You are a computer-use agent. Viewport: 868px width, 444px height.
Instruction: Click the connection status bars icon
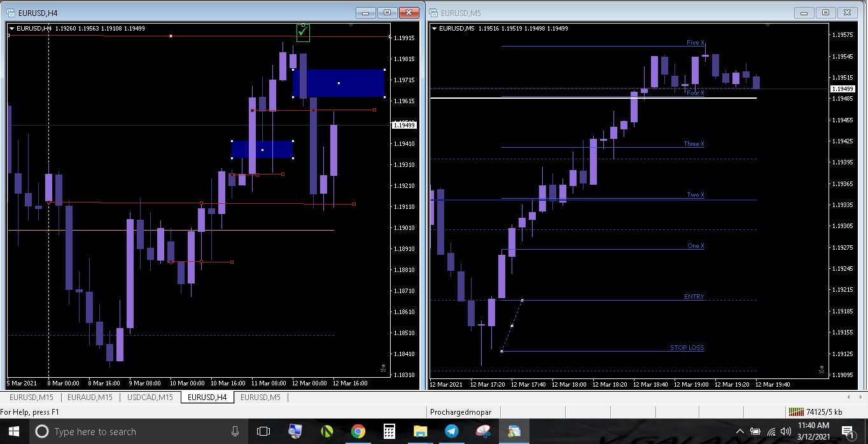[795, 412]
